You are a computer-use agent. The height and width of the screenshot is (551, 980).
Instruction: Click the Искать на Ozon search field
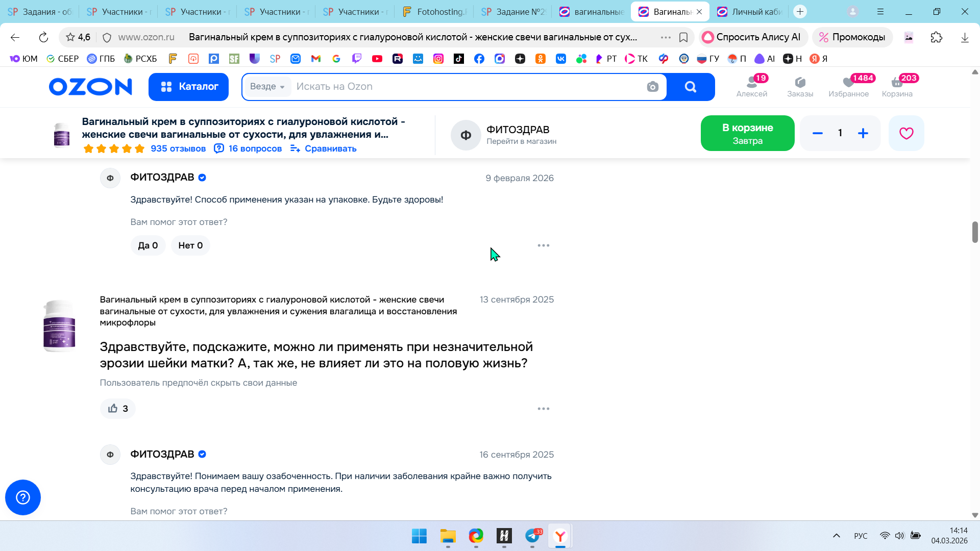(459, 87)
